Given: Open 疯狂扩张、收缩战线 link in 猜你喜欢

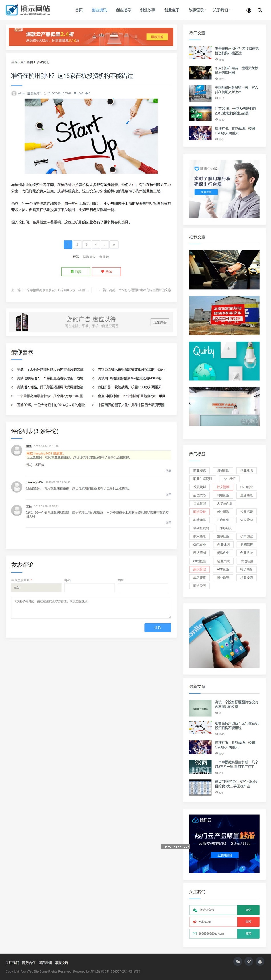Looking at the screenshot, I should [130, 387].
